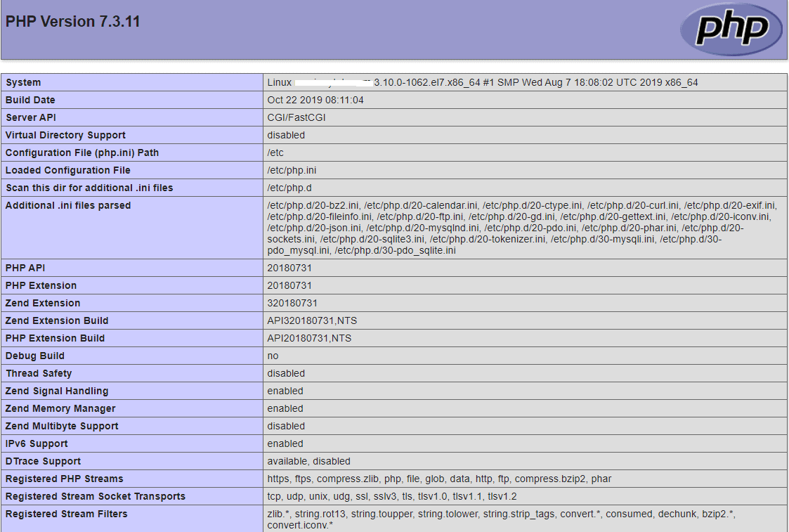Select the /etc/php.d value

coord(289,188)
